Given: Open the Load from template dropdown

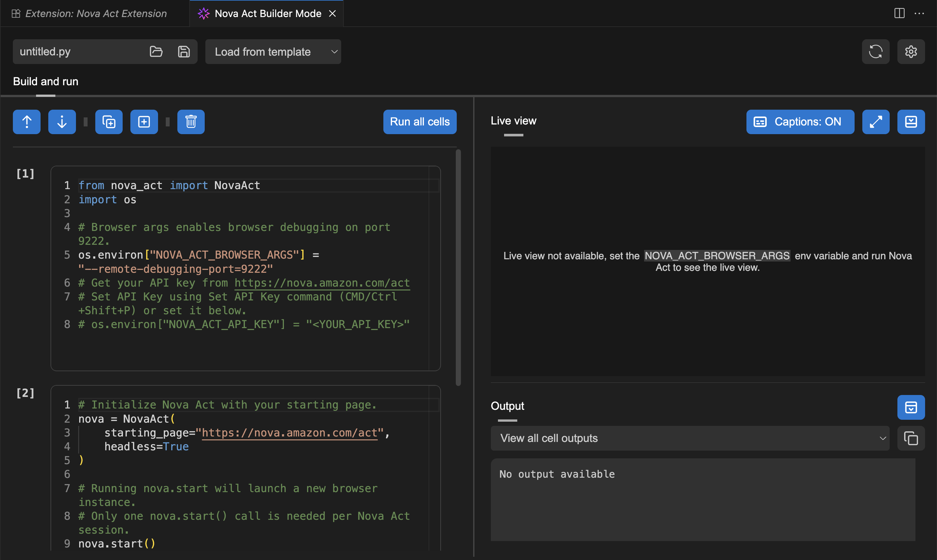Looking at the screenshot, I should (273, 51).
